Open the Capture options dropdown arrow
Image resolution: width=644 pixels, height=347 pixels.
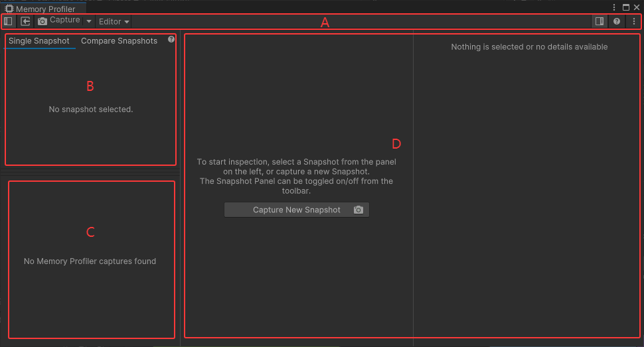pos(89,22)
